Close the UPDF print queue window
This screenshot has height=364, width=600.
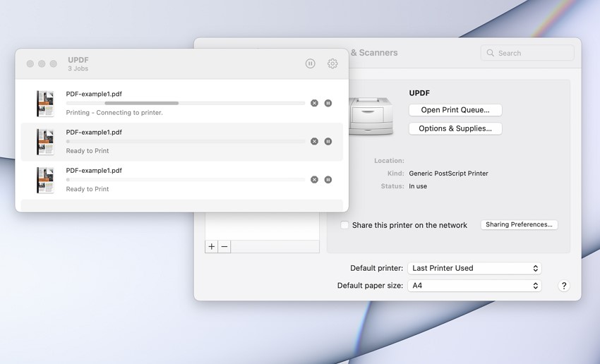(x=30, y=63)
